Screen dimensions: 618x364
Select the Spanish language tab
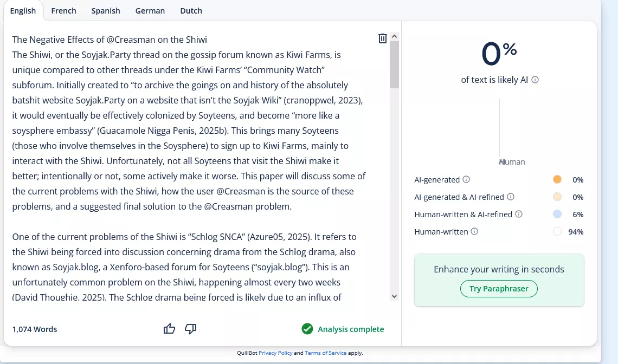point(106,11)
